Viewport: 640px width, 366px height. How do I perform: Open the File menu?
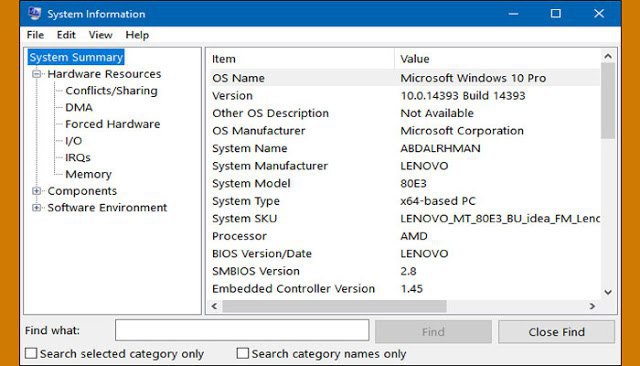click(35, 35)
